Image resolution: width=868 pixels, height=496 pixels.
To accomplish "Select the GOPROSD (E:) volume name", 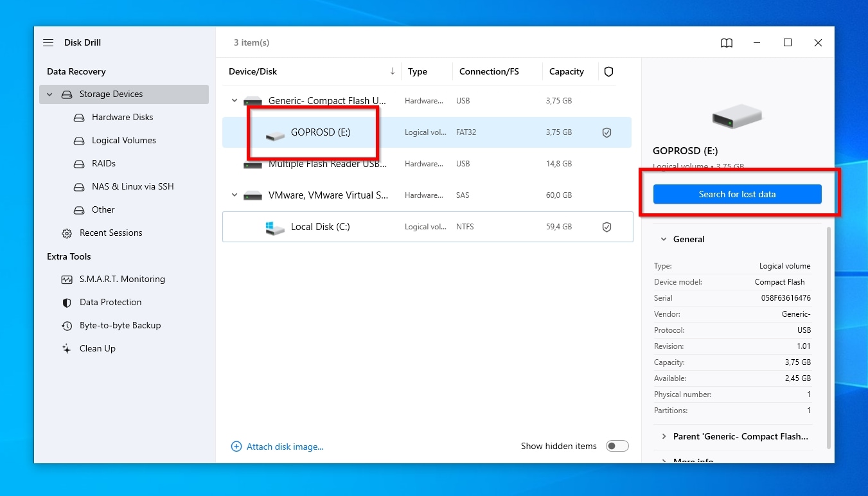I will pos(321,132).
